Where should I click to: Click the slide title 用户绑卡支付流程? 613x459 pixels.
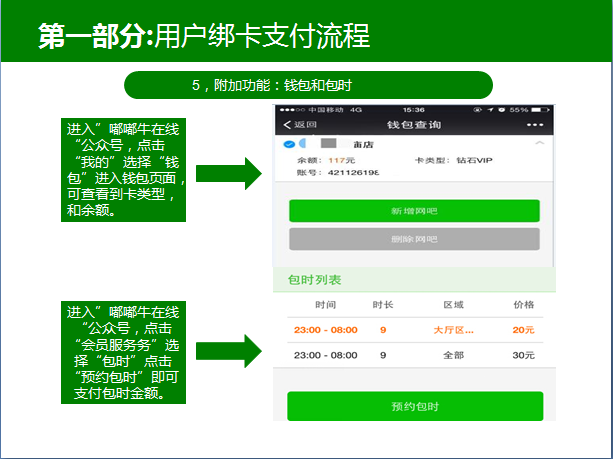[x=262, y=36]
